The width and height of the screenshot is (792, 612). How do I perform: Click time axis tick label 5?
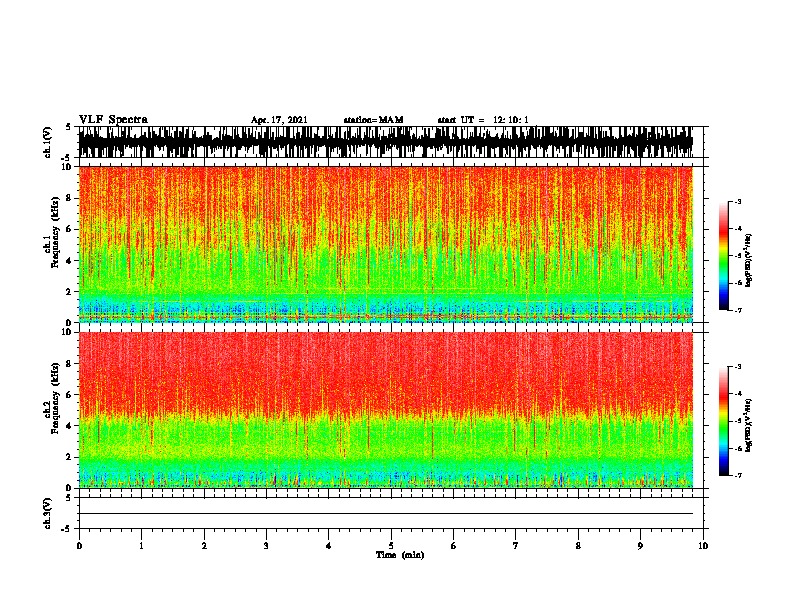tap(391, 546)
